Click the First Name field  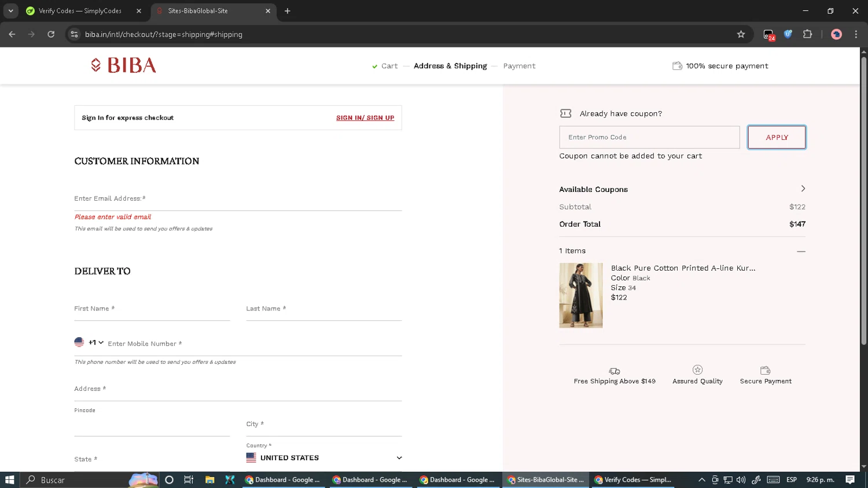pos(152,309)
